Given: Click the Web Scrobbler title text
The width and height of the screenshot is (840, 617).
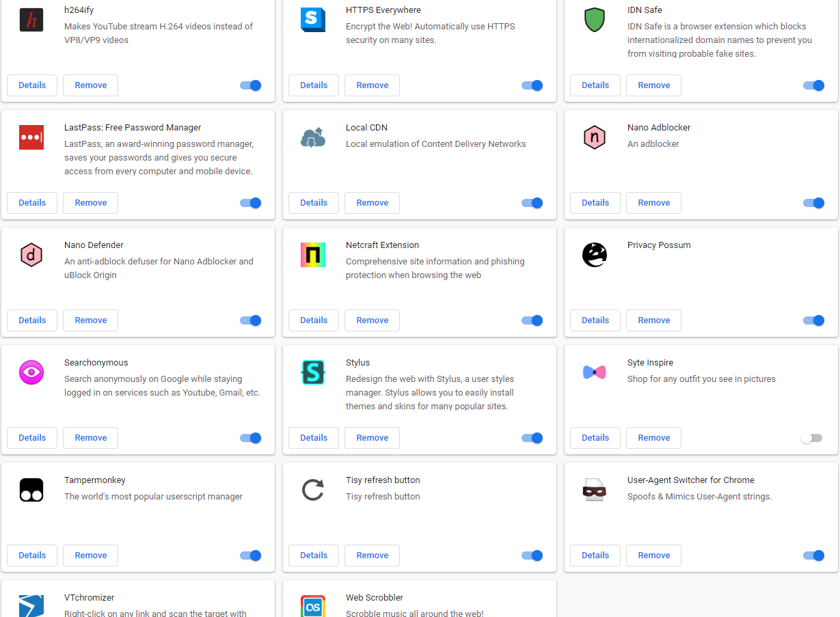Looking at the screenshot, I should click(375, 598).
